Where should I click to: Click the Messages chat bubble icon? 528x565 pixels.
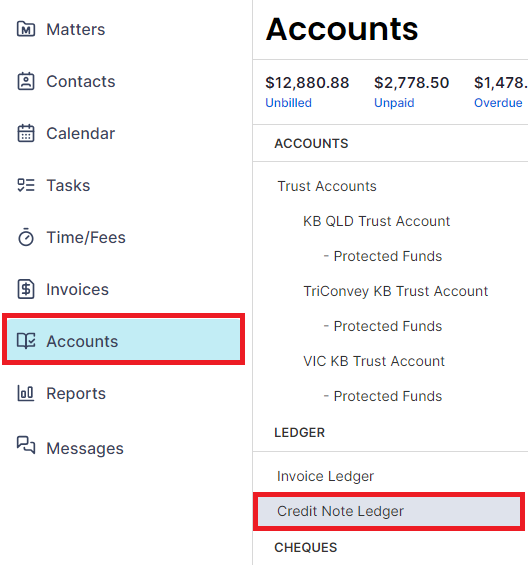point(26,445)
